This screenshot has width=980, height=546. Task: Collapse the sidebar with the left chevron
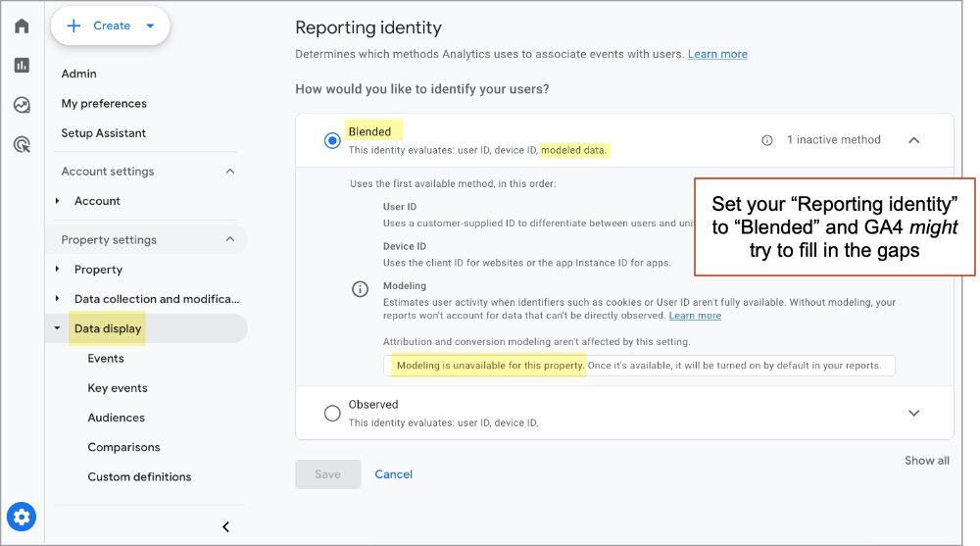pos(225,526)
